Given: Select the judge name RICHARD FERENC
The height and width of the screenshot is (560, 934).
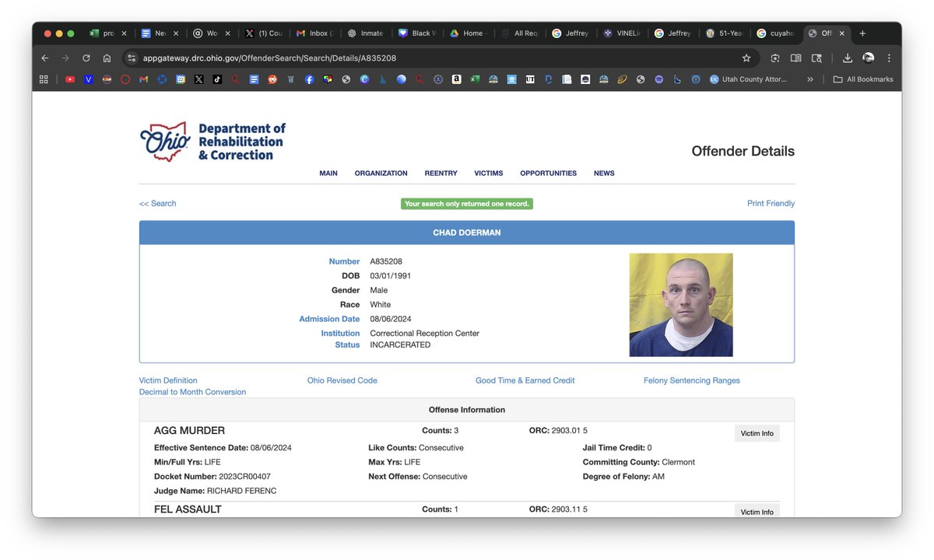Looking at the screenshot, I should 241,492.
